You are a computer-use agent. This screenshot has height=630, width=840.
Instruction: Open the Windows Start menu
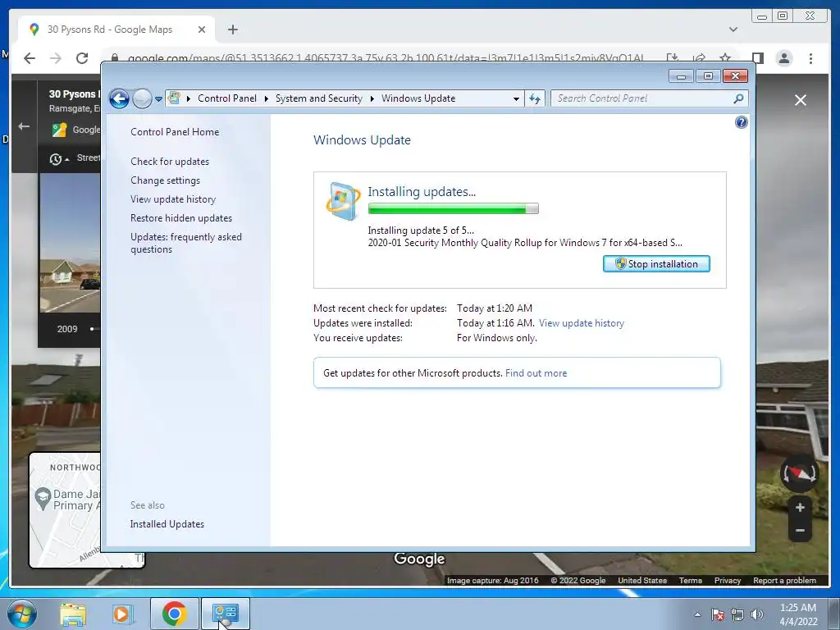tap(22, 614)
